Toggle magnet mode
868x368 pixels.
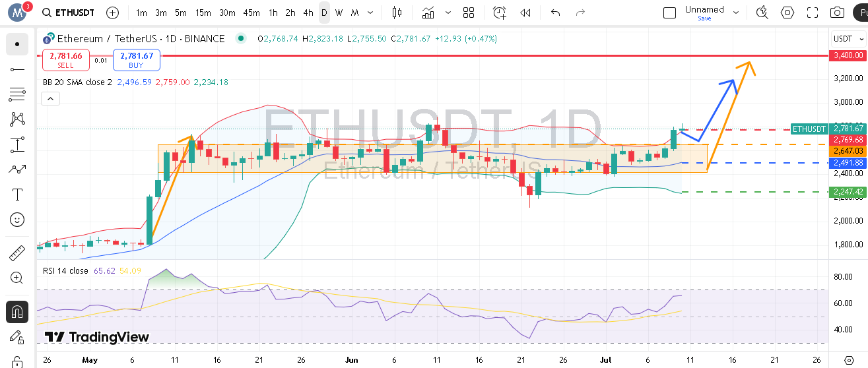coord(17,311)
